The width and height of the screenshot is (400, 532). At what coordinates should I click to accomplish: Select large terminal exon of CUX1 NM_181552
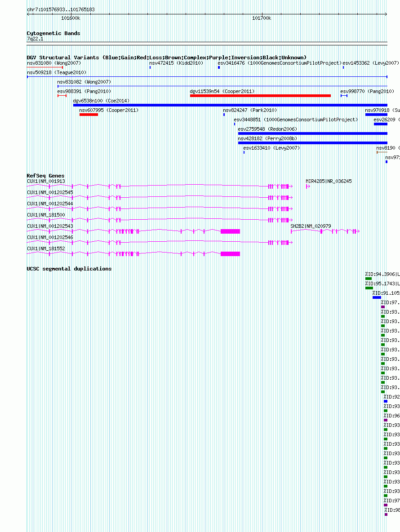point(231,254)
